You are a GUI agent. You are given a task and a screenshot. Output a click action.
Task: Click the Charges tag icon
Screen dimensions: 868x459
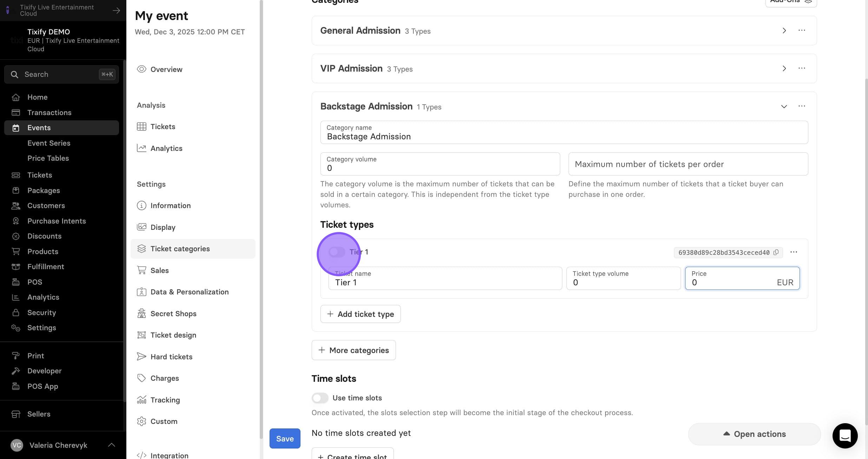click(x=141, y=378)
